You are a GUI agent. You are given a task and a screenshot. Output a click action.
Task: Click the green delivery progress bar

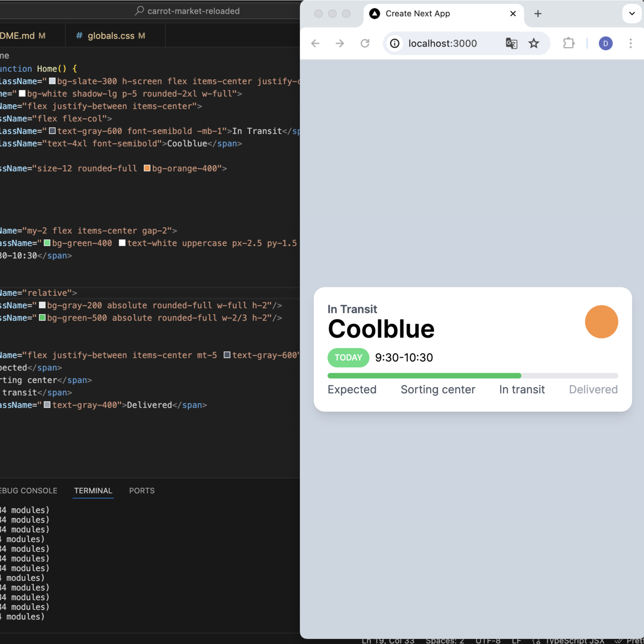pos(424,376)
